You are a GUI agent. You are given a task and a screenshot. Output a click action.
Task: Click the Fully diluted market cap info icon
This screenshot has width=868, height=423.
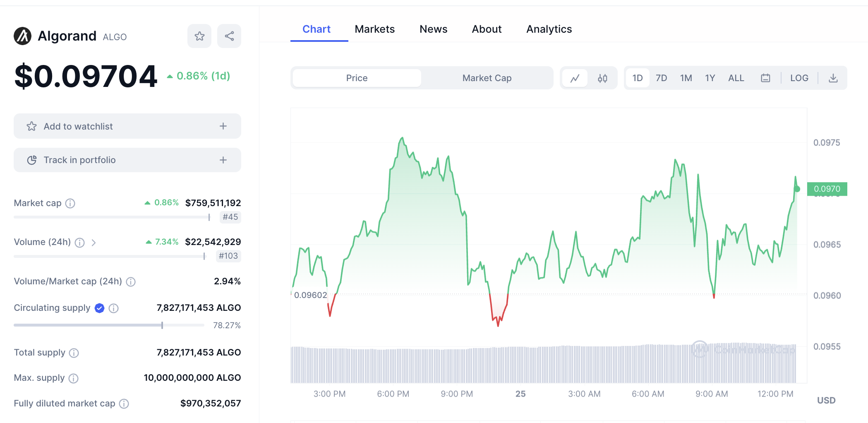(x=124, y=404)
